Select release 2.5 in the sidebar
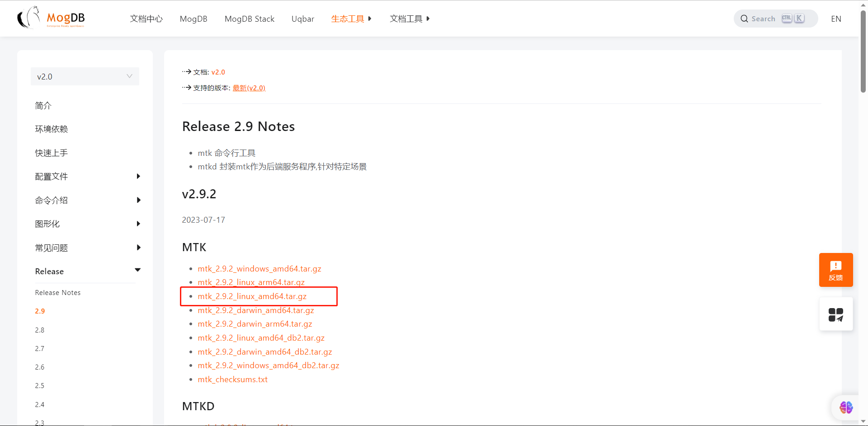868x426 pixels. (x=40, y=385)
